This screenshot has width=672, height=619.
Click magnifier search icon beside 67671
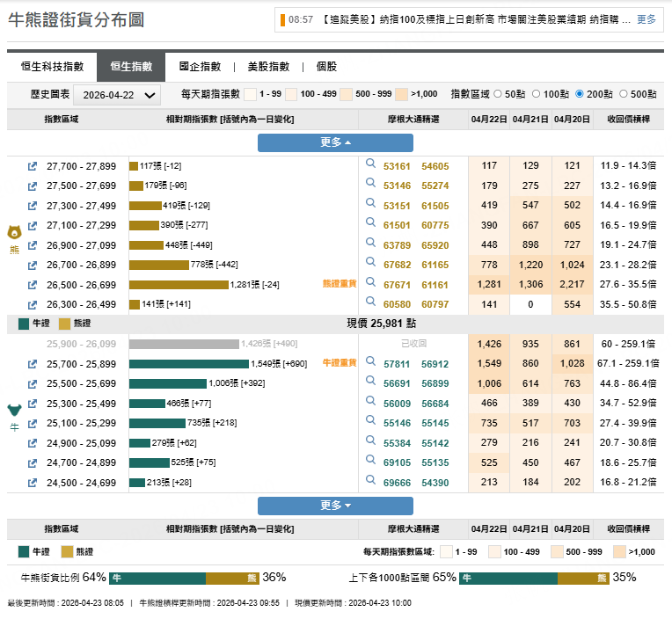(370, 283)
